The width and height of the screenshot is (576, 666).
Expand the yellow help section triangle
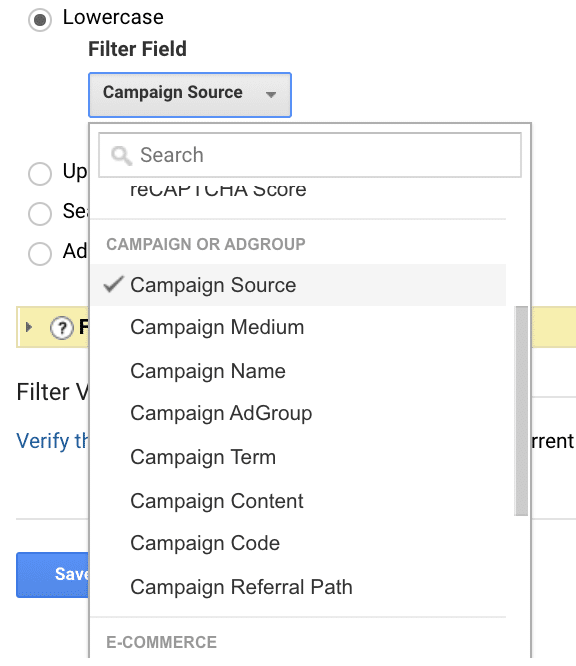point(29,327)
